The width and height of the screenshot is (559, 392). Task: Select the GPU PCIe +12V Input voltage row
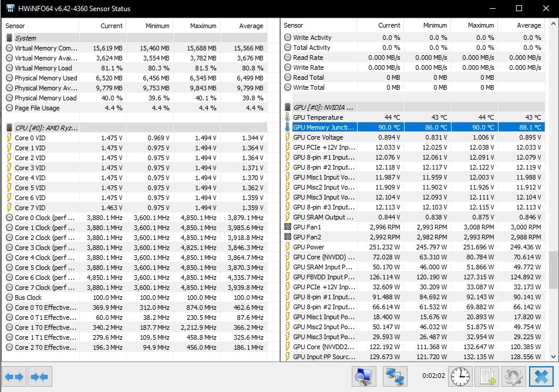[x=415, y=147]
